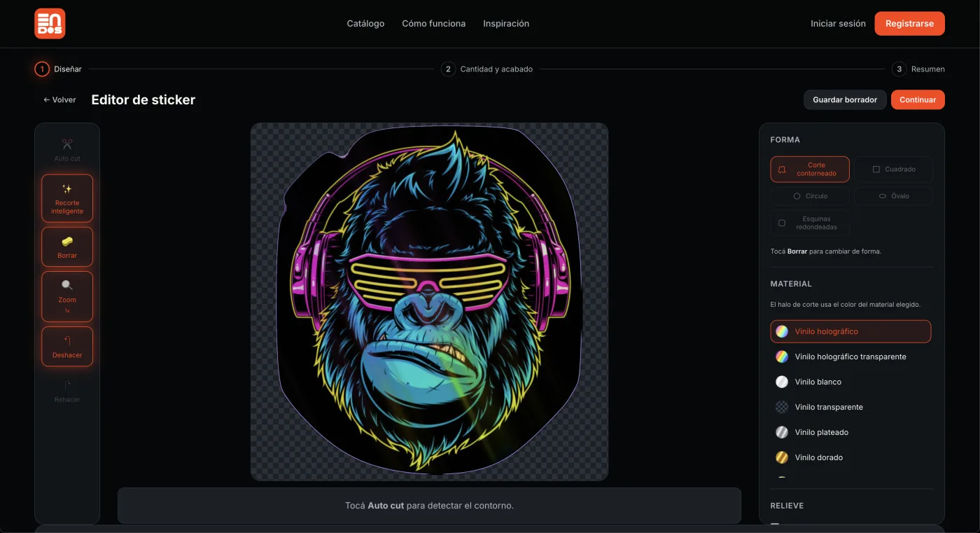
Task: Click the 'Tocá Borrar para cambiar de forma' note
Action: pyautogui.click(x=826, y=251)
